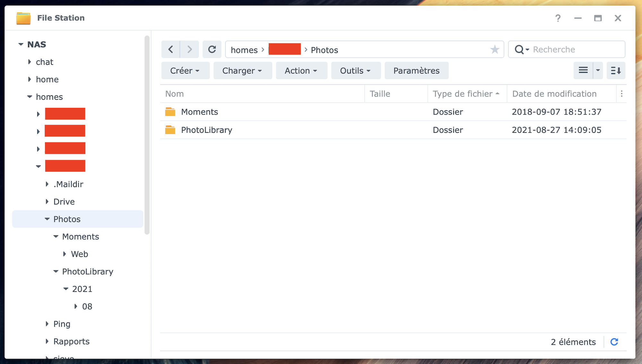642x364 pixels.
Task: Expand the chat shared folder
Action: (x=30, y=62)
